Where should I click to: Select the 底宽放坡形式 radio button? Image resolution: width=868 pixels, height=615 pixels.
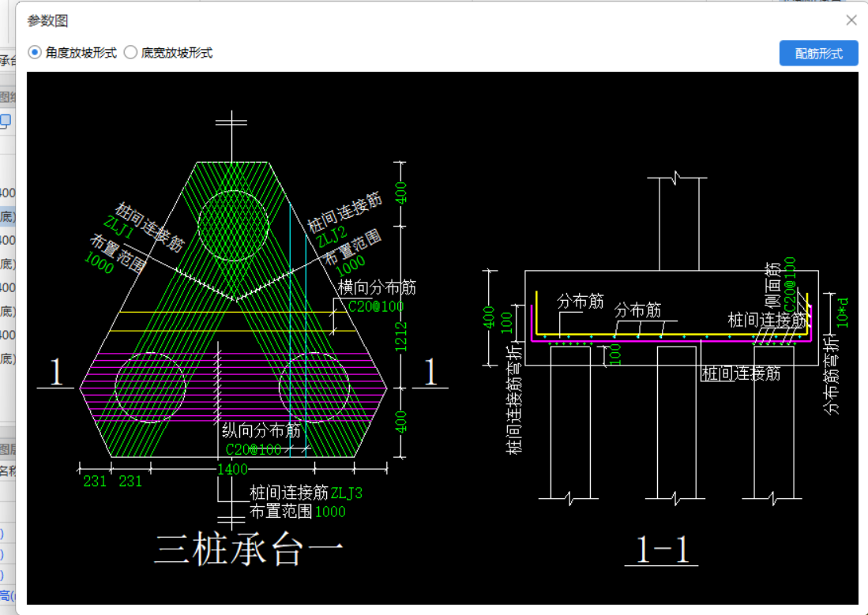(x=130, y=53)
